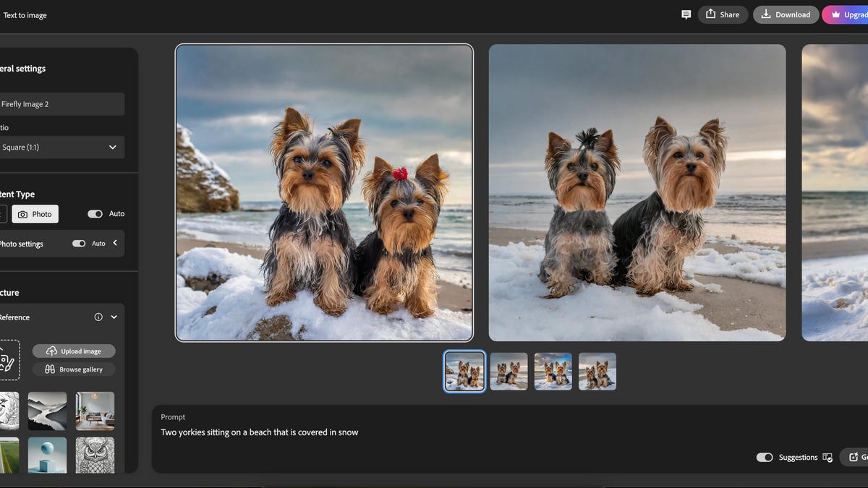Open the comments speech bubble icon
868x488 pixels.
tap(686, 14)
